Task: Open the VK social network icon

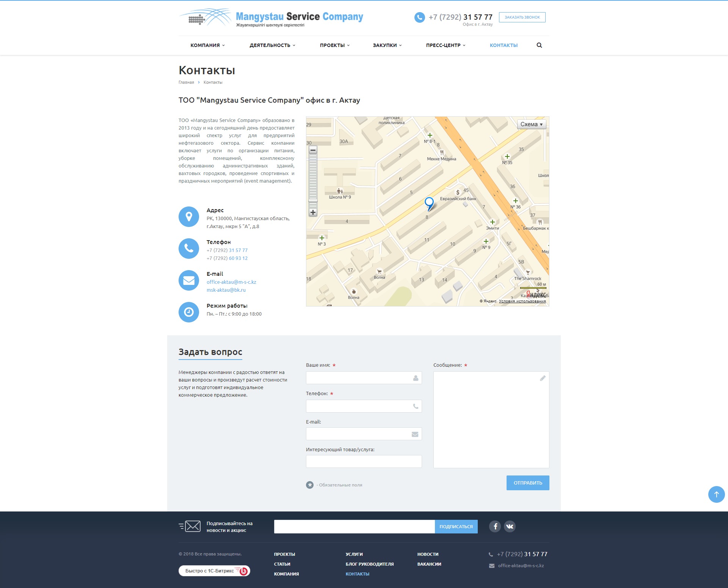Action: pyautogui.click(x=510, y=526)
